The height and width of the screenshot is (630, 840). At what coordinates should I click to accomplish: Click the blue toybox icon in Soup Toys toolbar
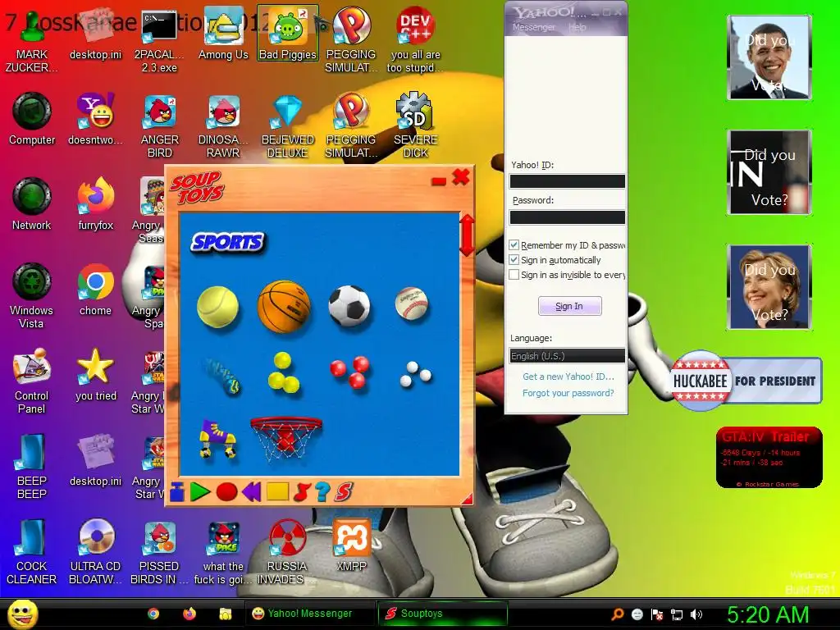point(177,492)
